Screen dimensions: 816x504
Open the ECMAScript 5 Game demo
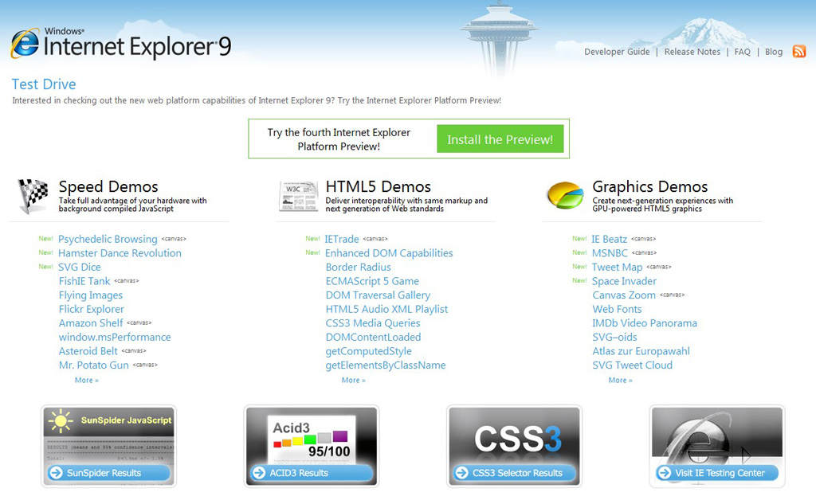coord(372,281)
